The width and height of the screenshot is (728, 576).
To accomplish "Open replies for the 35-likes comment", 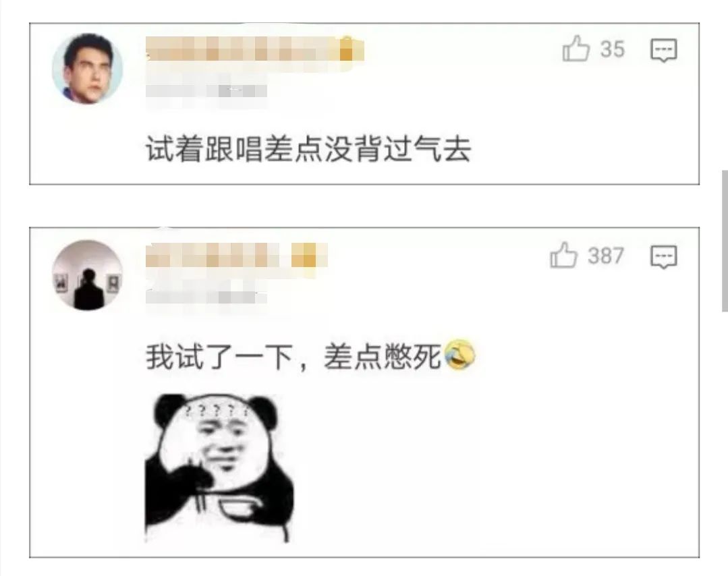I will [x=663, y=50].
